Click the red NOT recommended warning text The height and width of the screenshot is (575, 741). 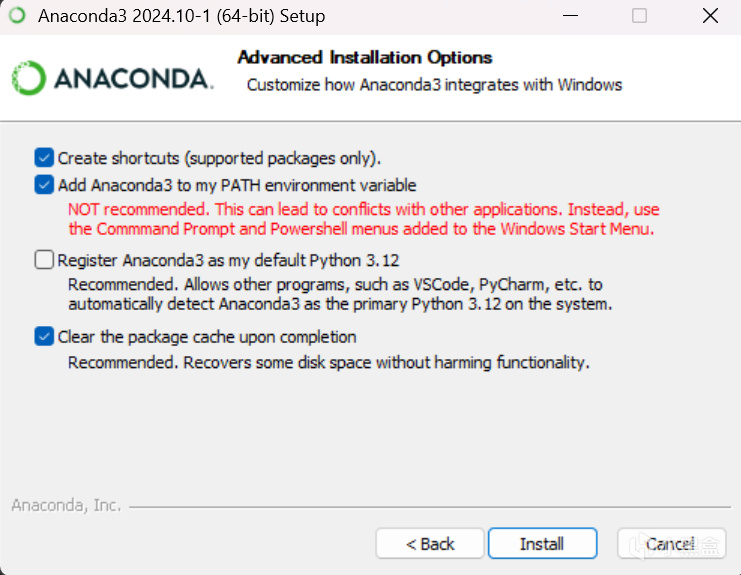tap(363, 210)
